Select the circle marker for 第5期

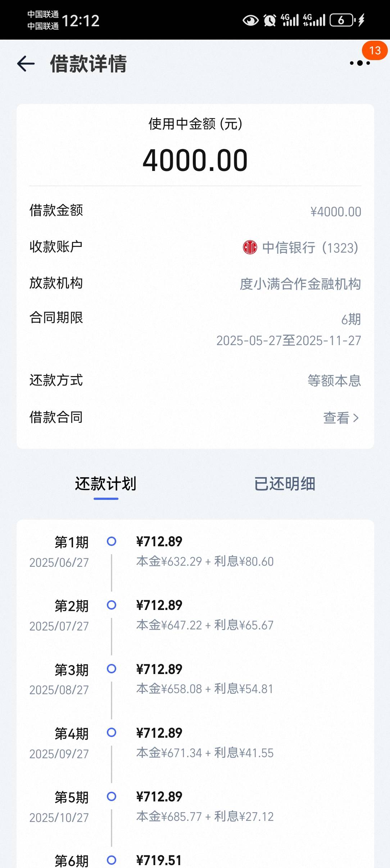click(112, 796)
